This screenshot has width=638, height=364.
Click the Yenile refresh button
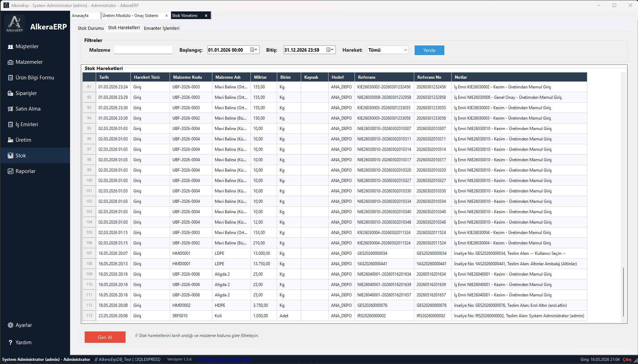coord(429,50)
